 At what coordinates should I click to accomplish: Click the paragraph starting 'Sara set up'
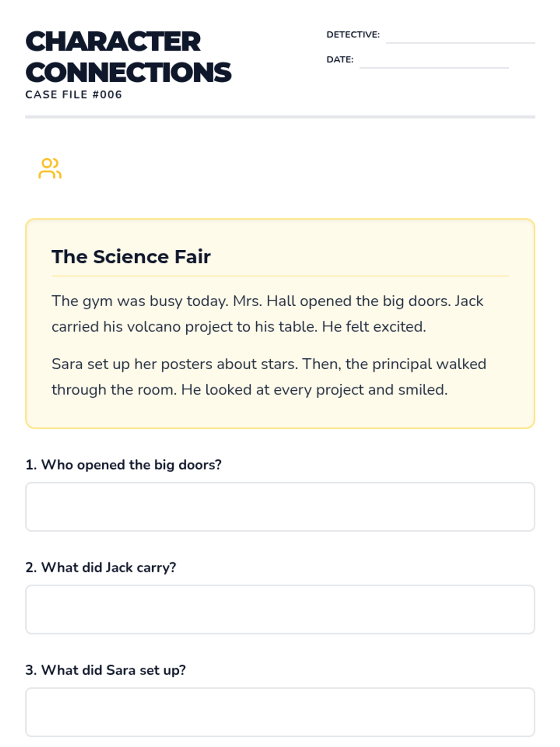(x=269, y=377)
